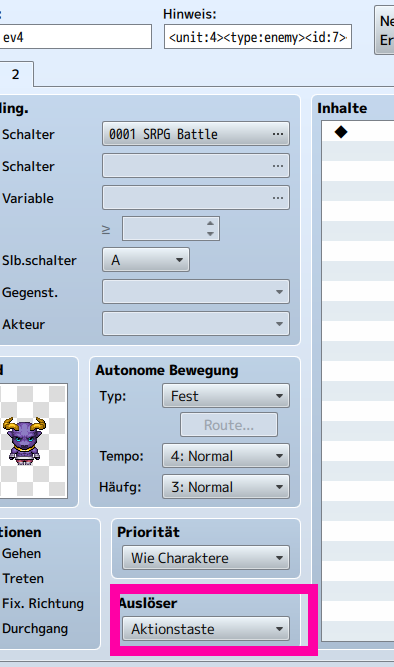Toggle the Gegenst. condition
394x667 pixels.
(x=29, y=293)
